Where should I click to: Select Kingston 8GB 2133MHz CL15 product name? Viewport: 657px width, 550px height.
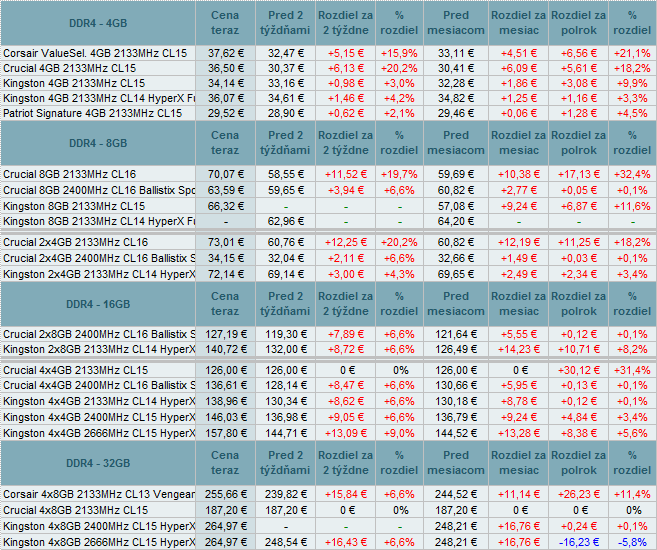pyautogui.click(x=74, y=206)
